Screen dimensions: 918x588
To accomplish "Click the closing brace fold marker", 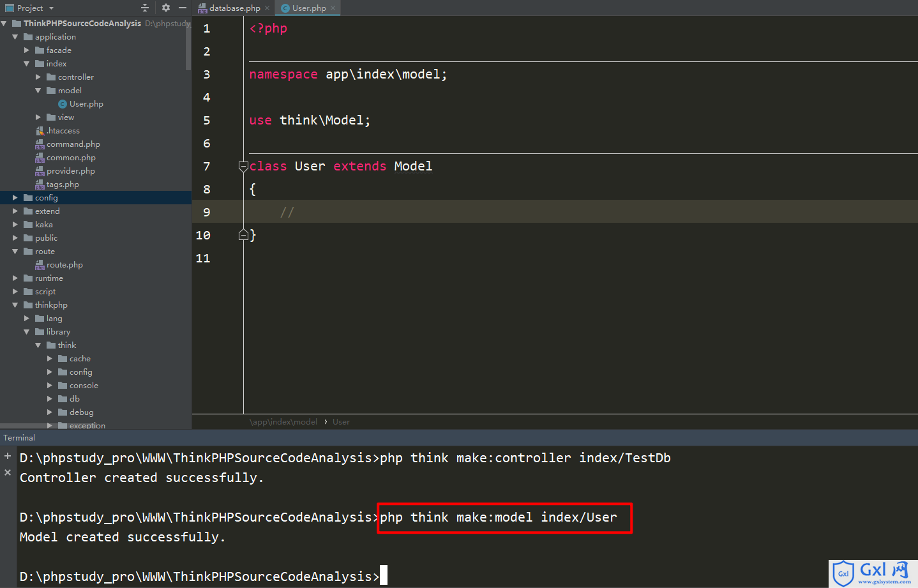I will click(x=243, y=235).
